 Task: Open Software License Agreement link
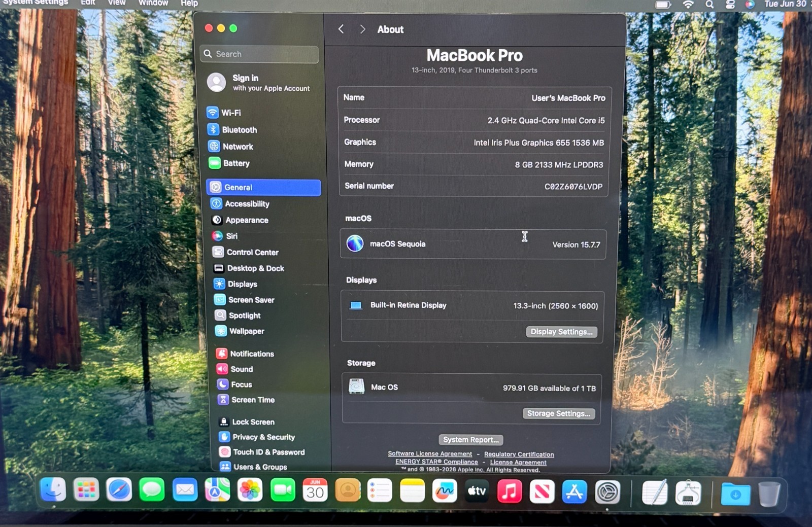point(430,453)
